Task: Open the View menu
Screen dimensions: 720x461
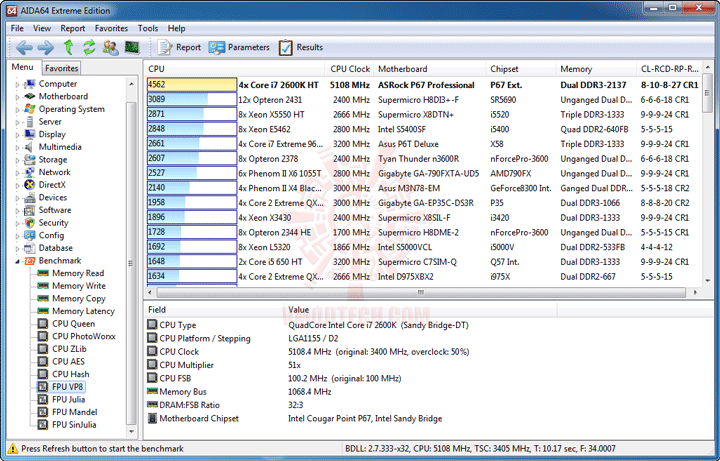Action: pos(42,28)
